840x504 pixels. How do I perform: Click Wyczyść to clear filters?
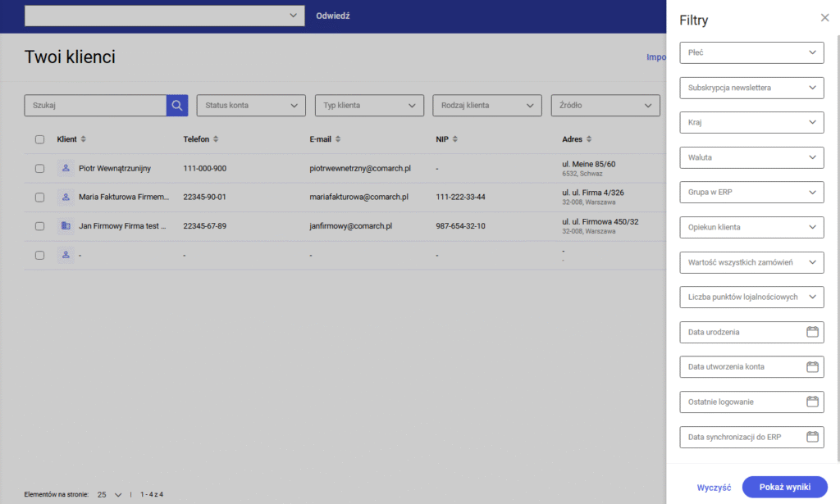pyautogui.click(x=714, y=488)
